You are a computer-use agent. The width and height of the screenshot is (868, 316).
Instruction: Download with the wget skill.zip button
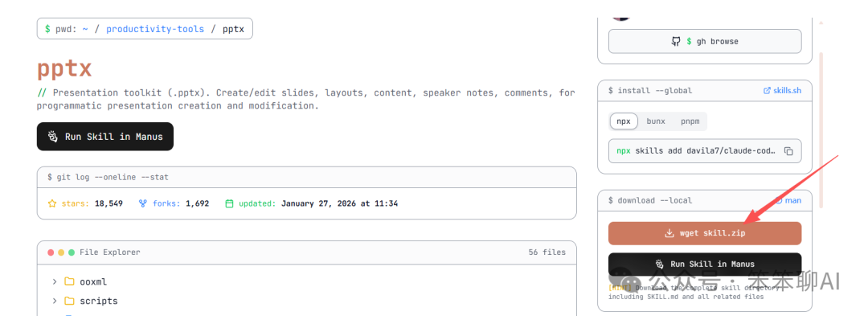click(x=705, y=233)
